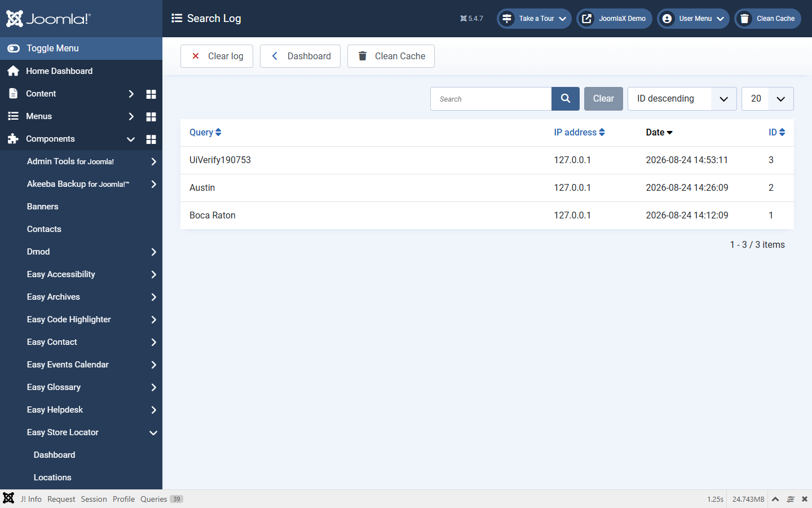Open debug bar settings sliders icon
Viewport: 812px width, 508px height.
[x=791, y=499]
